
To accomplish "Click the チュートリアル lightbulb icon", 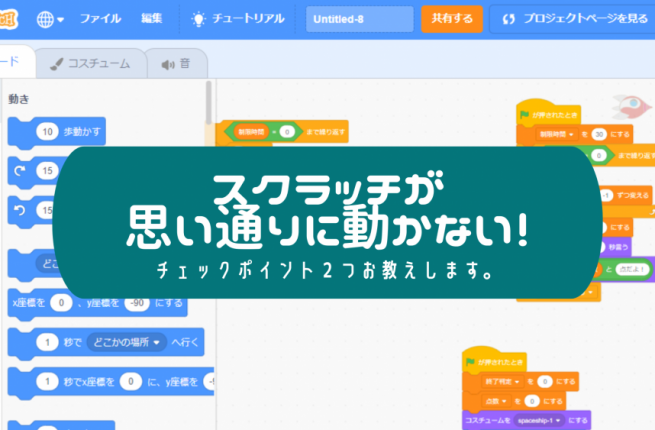I will (199, 19).
